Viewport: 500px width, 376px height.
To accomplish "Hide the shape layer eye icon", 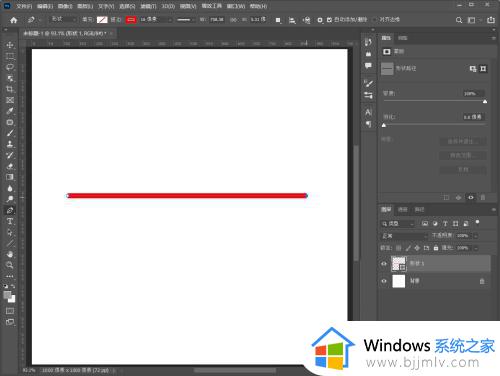I will coord(384,264).
